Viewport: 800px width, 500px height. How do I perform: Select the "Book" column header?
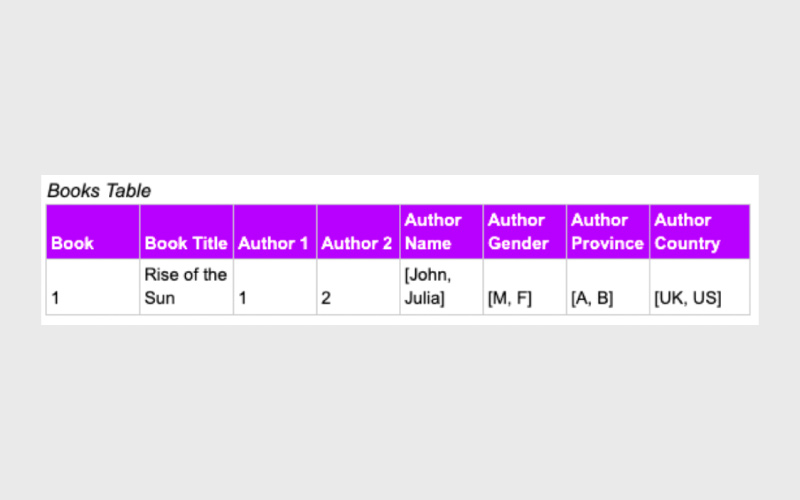click(71, 243)
